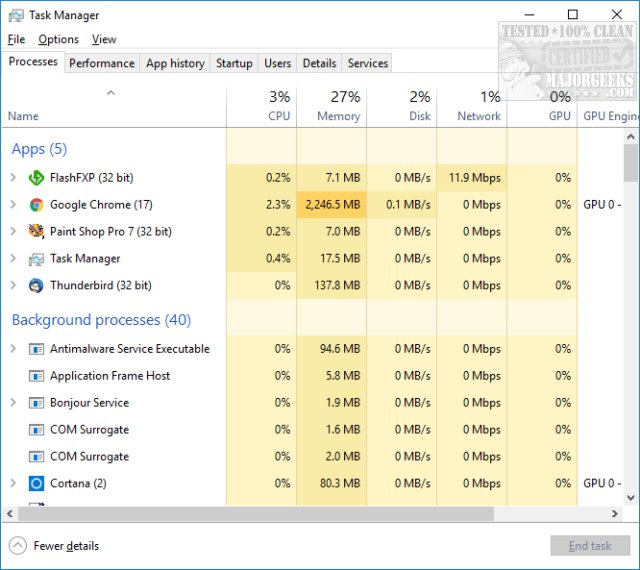Click the Google Chrome icon

(x=36, y=205)
